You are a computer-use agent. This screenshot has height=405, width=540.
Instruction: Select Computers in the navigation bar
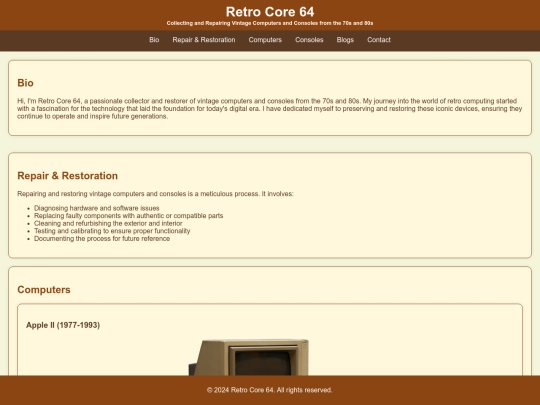265,40
